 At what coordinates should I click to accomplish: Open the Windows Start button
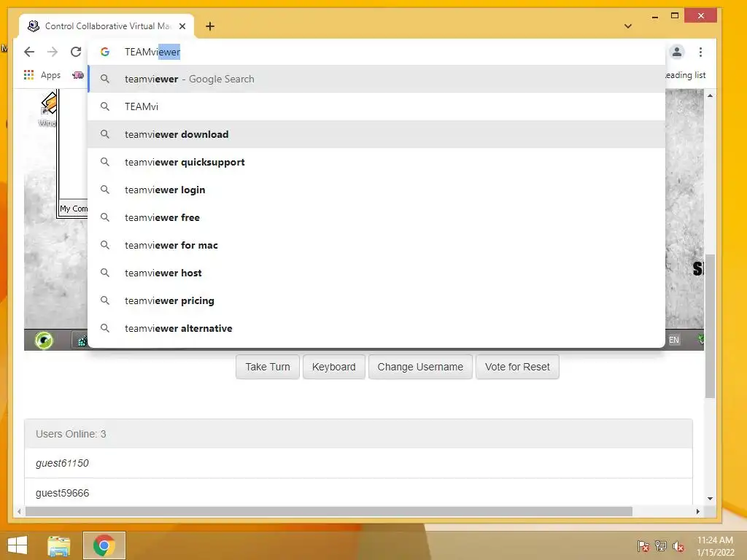point(18,545)
